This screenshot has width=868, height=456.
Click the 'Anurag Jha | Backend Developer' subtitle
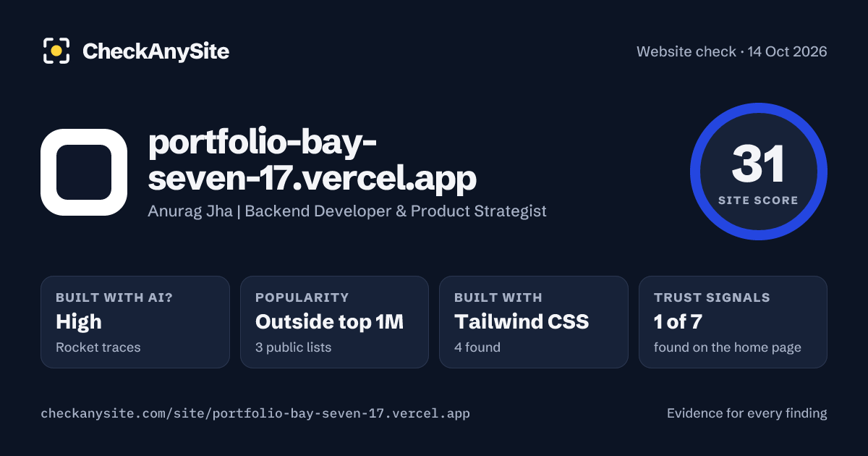click(347, 211)
